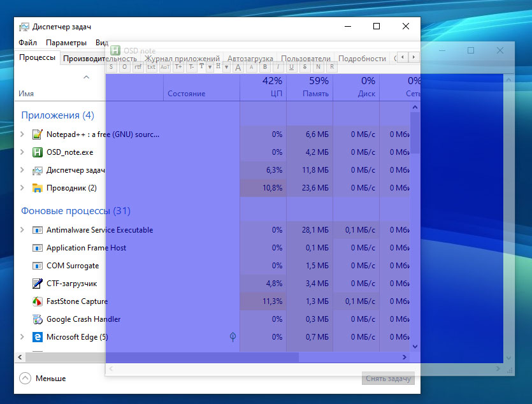
Task: Expand the Диспетчер задач process row
Action: click(22, 170)
